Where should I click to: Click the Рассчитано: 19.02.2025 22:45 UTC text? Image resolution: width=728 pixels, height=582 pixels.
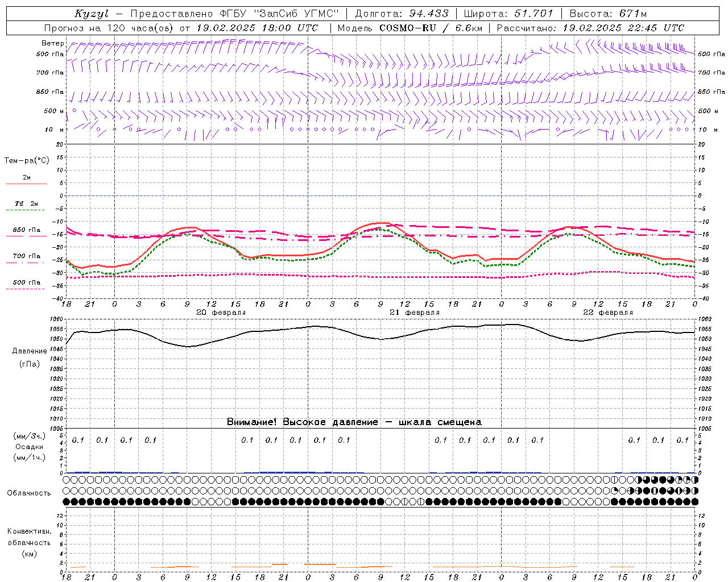point(590,28)
